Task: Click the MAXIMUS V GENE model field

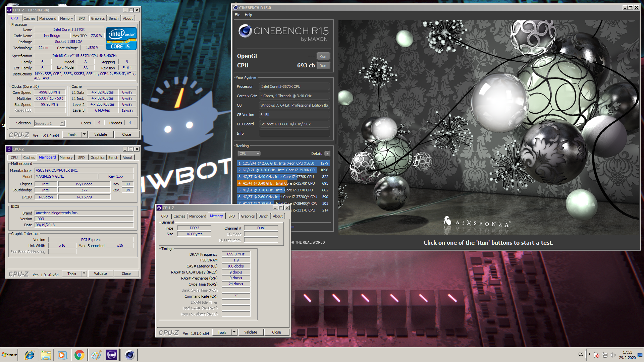Action: click(66, 176)
